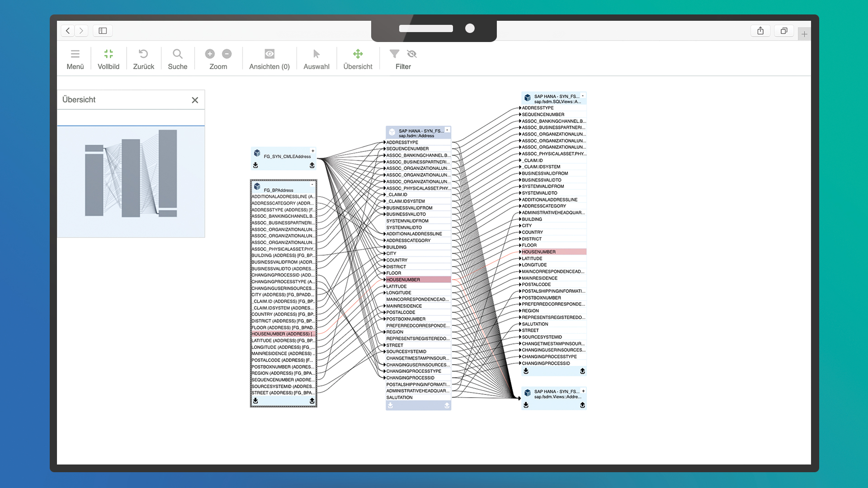Expand the sap.fsdm.Views Address node
This screenshot has width=868, height=488.
click(583, 391)
